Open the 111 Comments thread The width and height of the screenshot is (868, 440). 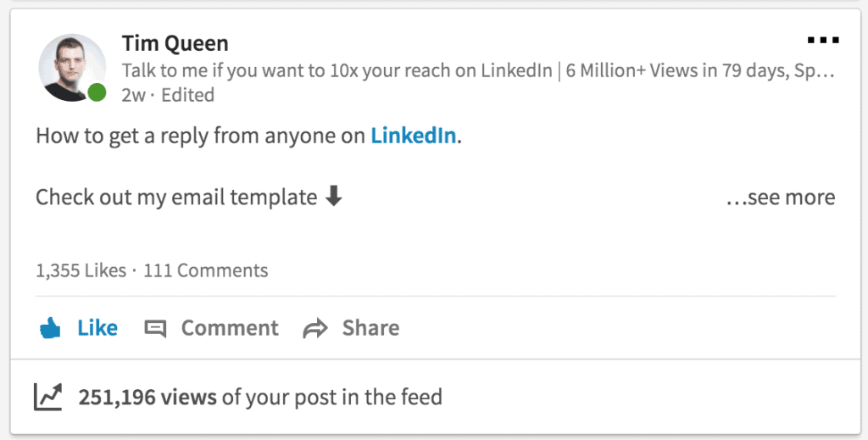pos(205,271)
